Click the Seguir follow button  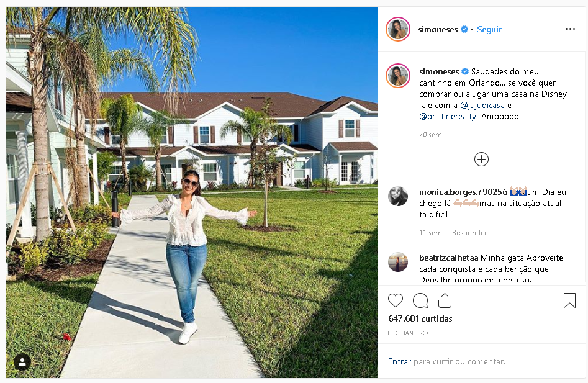point(489,29)
